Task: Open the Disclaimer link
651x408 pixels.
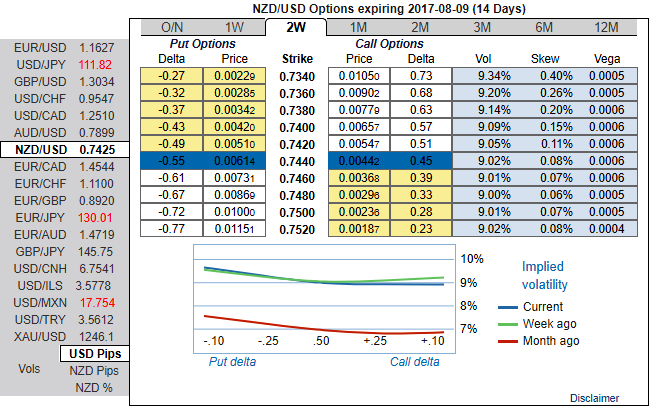Action: point(595,397)
